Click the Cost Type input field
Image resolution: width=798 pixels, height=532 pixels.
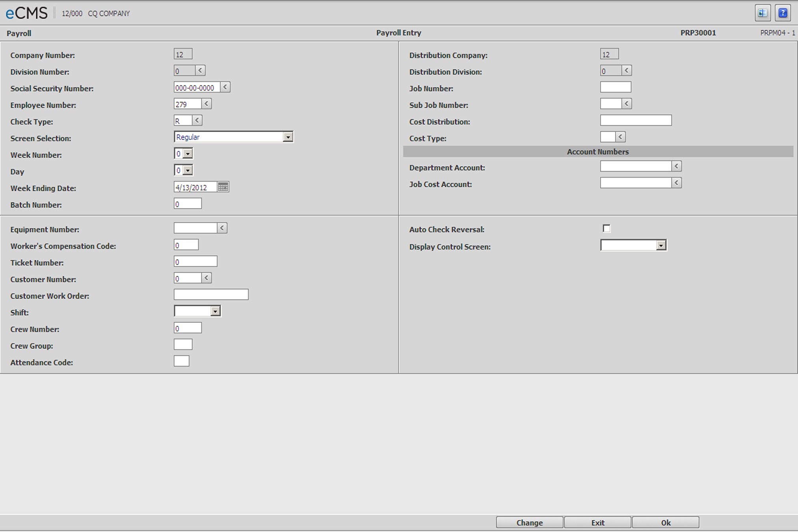[608, 137]
